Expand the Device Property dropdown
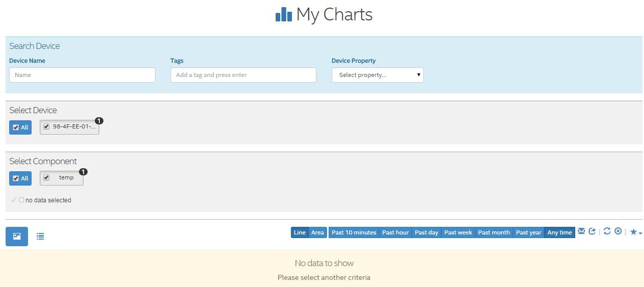 pos(378,75)
